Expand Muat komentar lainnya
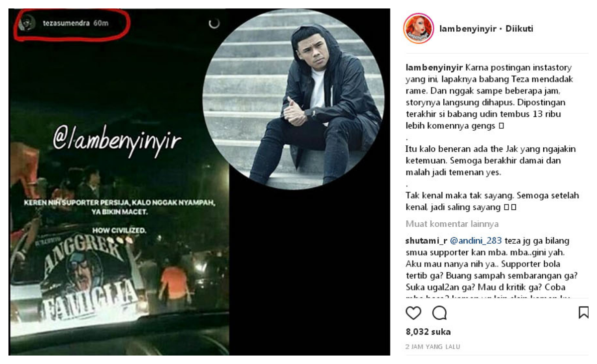 pos(452,224)
